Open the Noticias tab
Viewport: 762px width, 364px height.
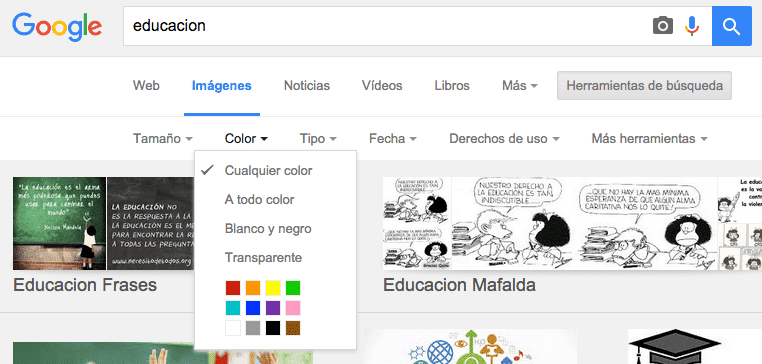[307, 86]
